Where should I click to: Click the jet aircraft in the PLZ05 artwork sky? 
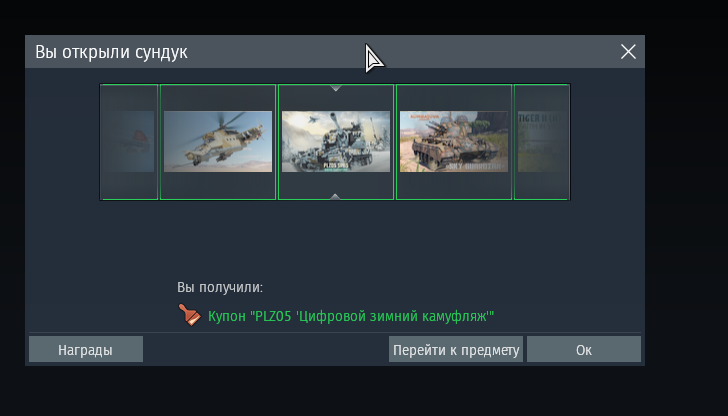click(313, 118)
